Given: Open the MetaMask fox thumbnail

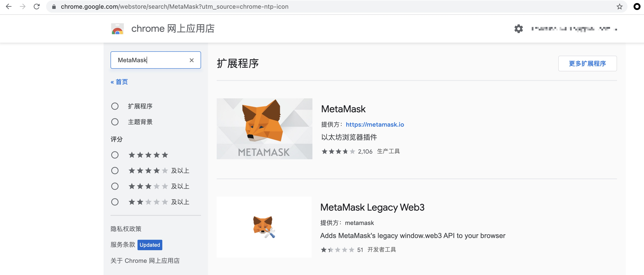Looking at the screenshot, I should [x=264, y=129].
